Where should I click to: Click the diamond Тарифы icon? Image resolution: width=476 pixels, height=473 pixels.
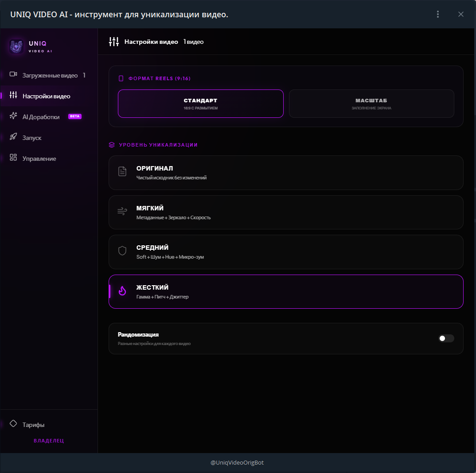click(13, 424)
